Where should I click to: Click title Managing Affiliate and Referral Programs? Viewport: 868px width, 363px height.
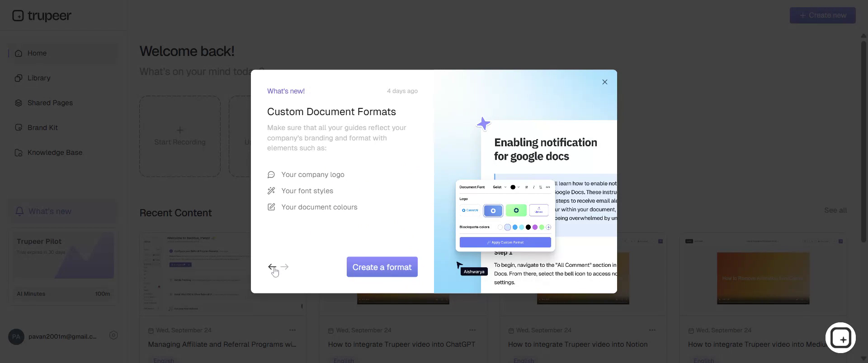[x=222, y=344]
